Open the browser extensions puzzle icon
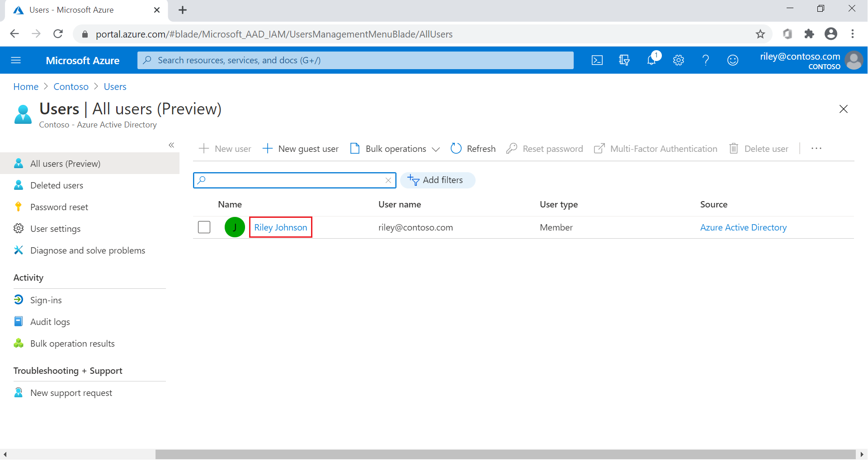Image resolution: width=868 pixels, height=461 pixels. pyautogui.click(x=809, y=34)
